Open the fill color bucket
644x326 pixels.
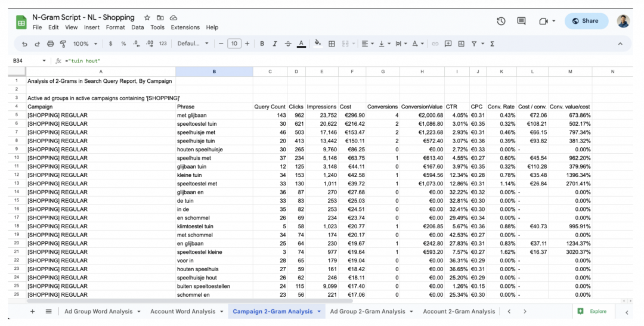point(317,44)
